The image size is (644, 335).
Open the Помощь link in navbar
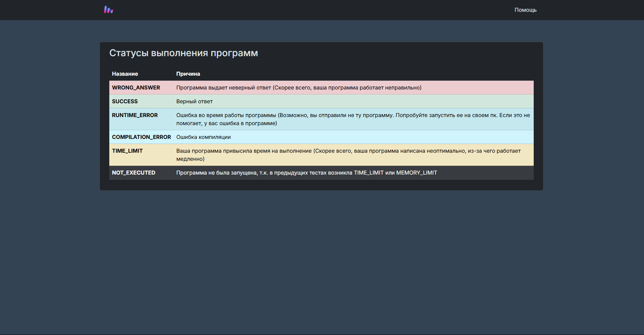pos(525,10)
